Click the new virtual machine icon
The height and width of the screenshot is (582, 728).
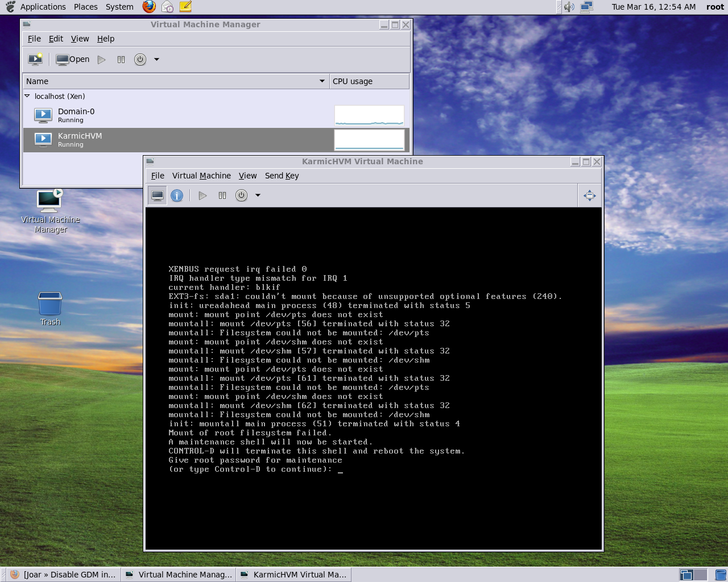pos(35,59)
